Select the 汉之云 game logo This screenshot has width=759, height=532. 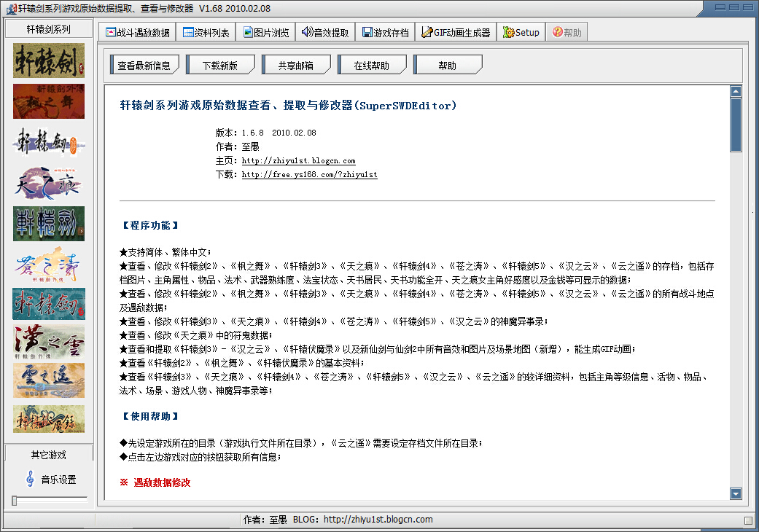[x=49, y=342]
